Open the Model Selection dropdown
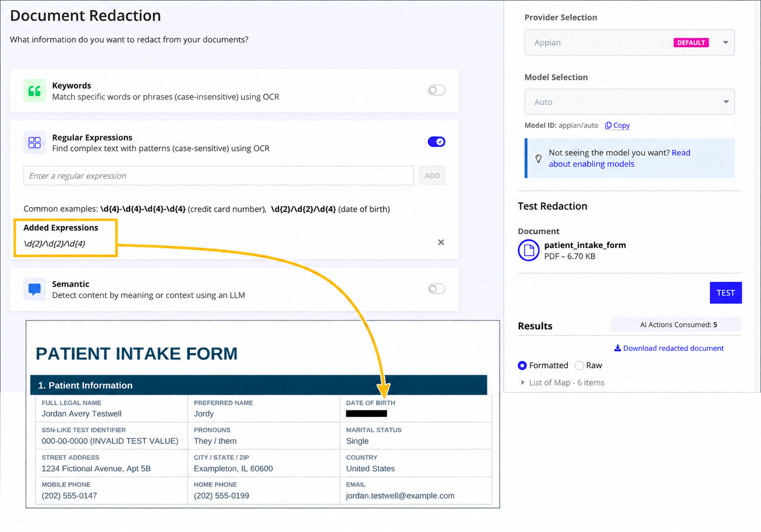This screenshot has width=761, height=532. coord(630,102)
